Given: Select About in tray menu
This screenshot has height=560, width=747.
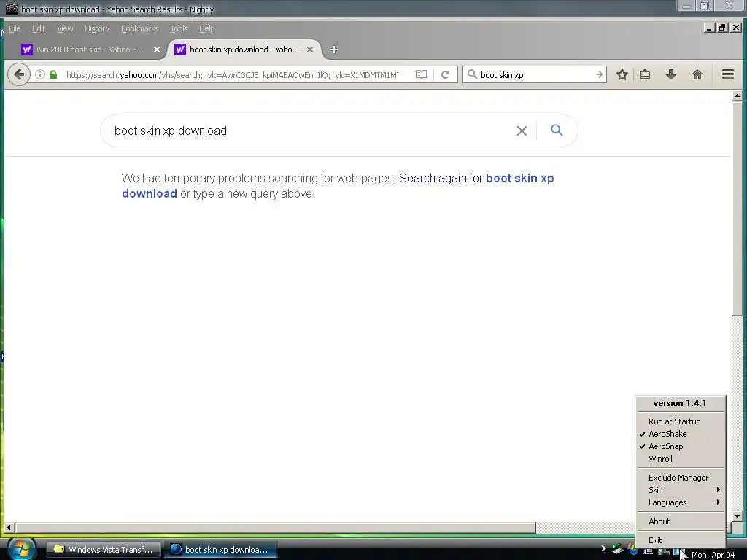Looking at the screenshot, I should coord(681,521).
